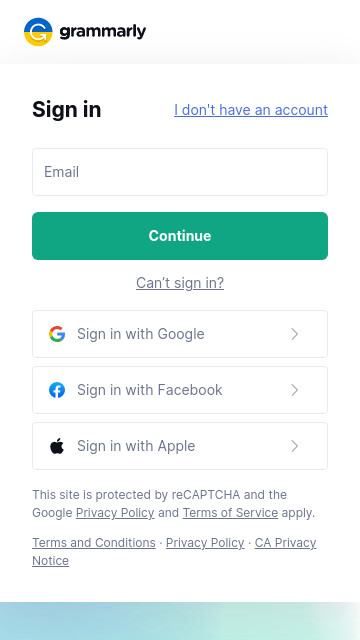Click the Google logo icon

(x=57, y=334)
